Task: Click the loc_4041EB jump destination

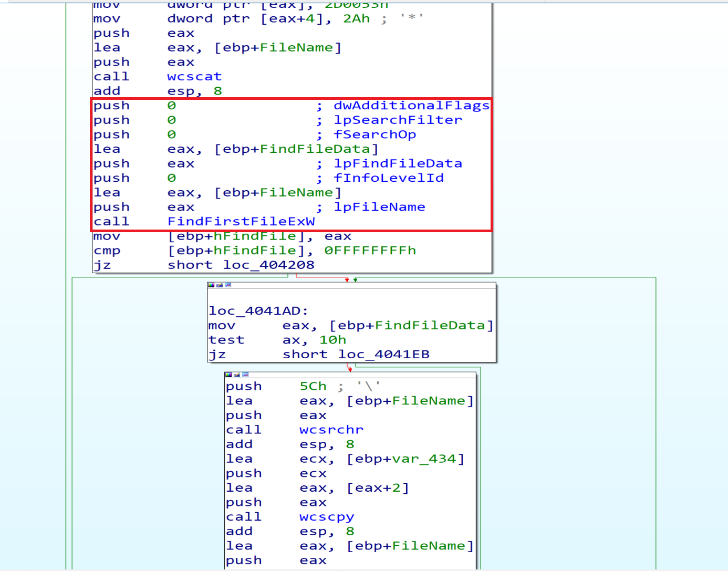Action: point(383,355)
